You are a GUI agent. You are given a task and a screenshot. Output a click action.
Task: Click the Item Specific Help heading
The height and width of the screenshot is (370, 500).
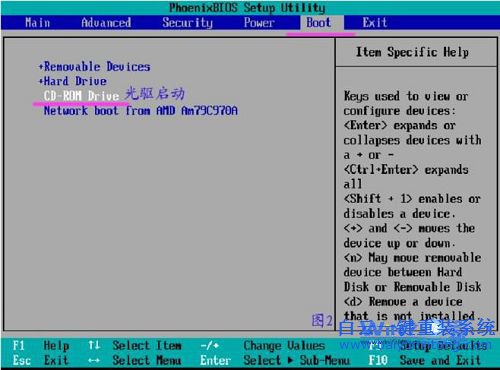[x=412, y=52]
